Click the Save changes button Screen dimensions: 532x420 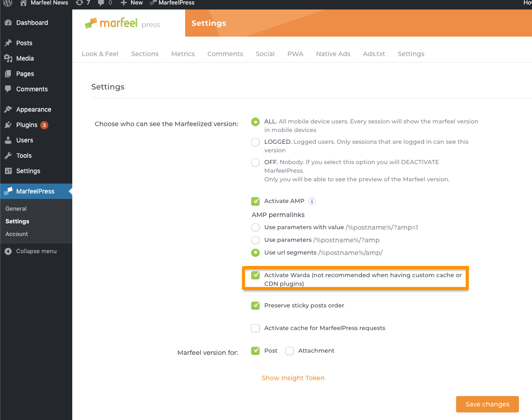point(487,404)
